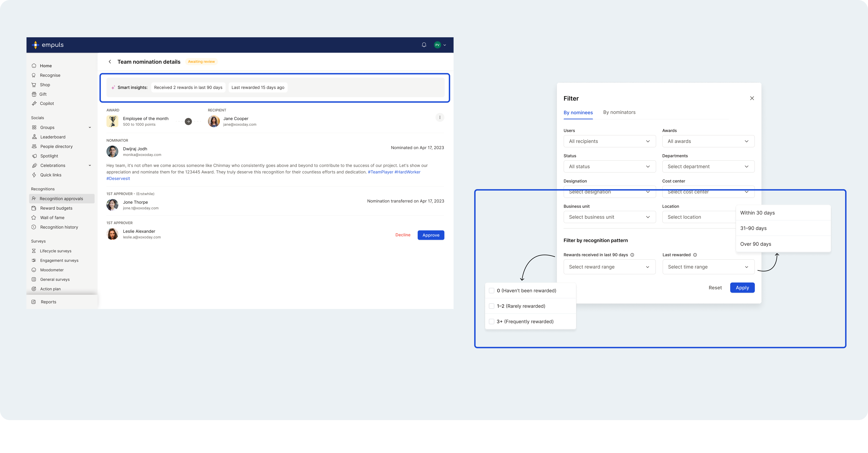The width and height of the screenshot is (868, 453).
Task: Approve the nomination
Action: 431,235
